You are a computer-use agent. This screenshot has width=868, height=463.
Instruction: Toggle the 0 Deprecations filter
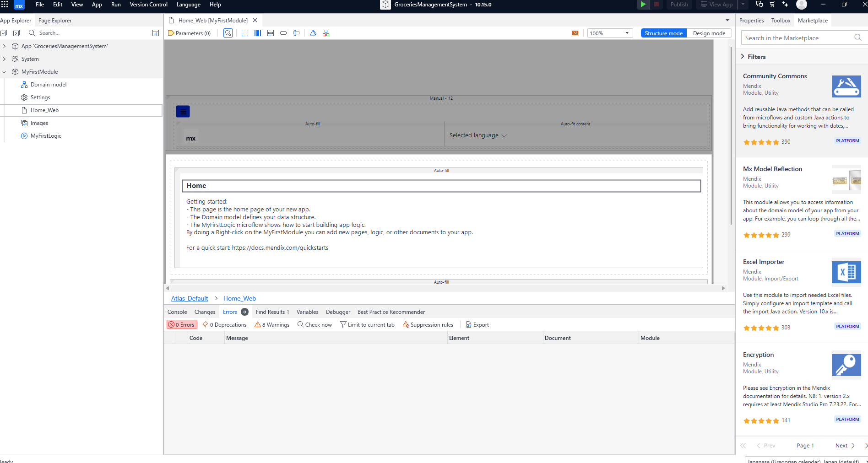point(224,324)
